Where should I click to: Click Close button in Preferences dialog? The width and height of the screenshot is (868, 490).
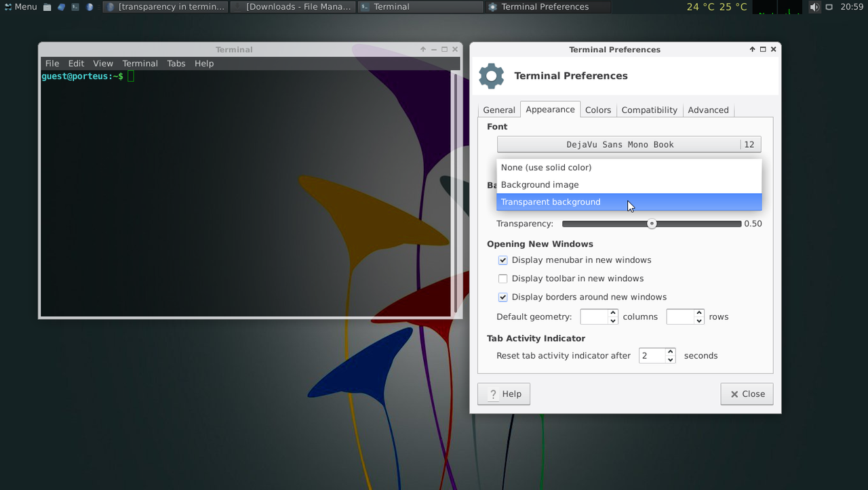click(747, 394)
